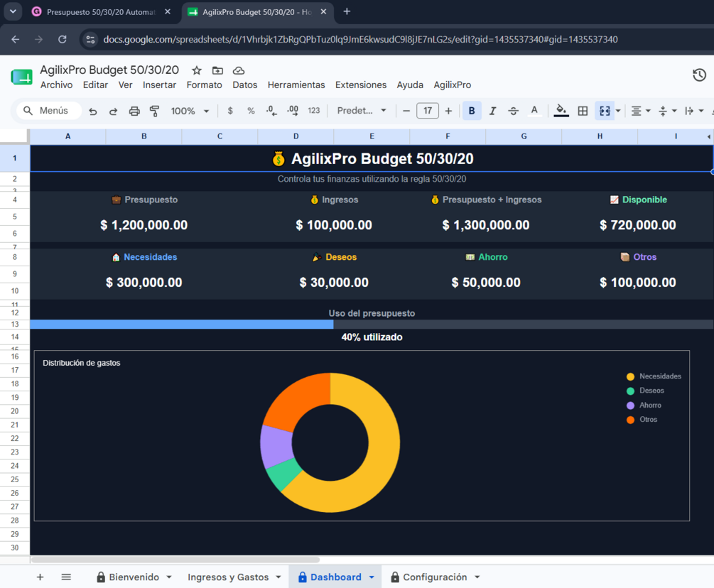The width and height of the screenshot is (714, 588).
Task: Star the document
Action: coord(197,70)
